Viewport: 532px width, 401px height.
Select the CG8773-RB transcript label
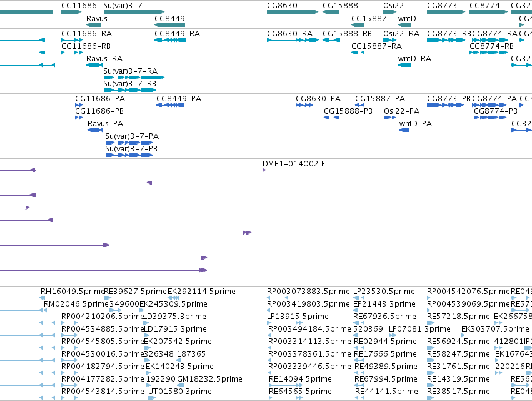point(449,34)
